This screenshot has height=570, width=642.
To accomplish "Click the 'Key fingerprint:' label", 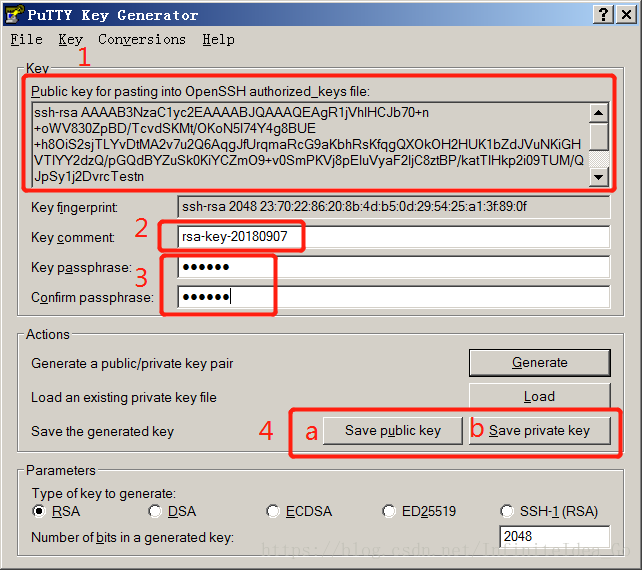I will tap(75, 208).
